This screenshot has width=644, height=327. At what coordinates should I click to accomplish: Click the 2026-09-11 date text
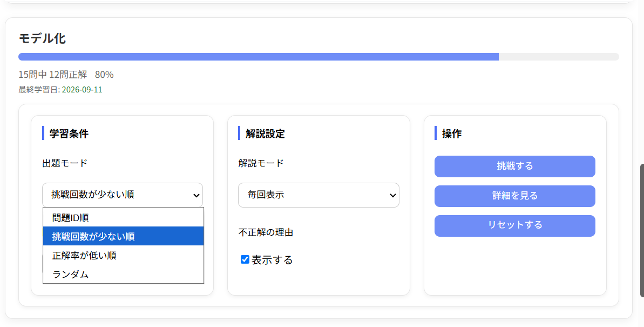(x=82, y=90)
